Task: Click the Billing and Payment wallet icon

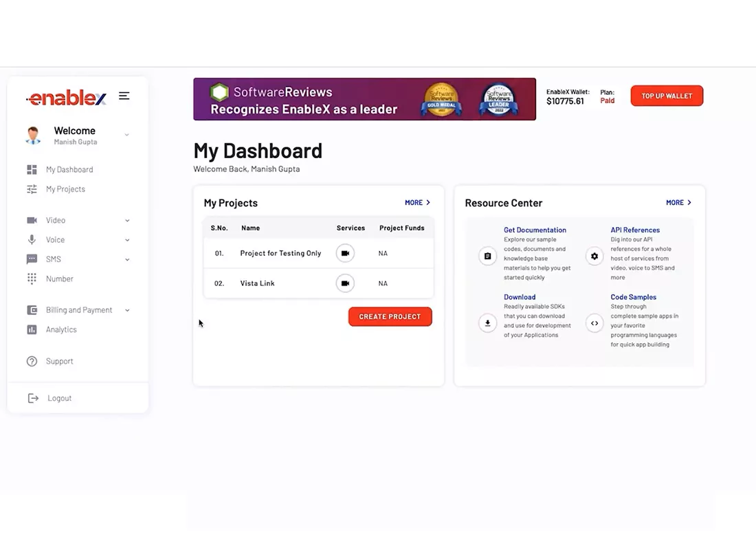Action: [32, 310]
